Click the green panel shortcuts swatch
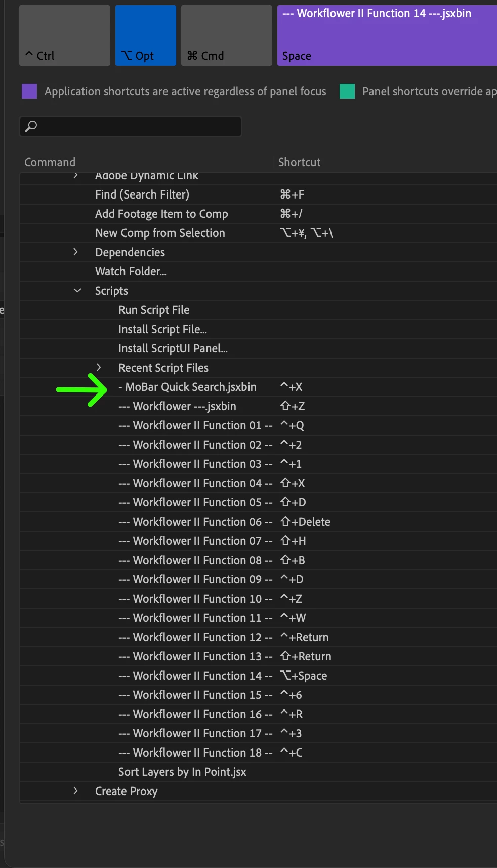 coord(347,91)
